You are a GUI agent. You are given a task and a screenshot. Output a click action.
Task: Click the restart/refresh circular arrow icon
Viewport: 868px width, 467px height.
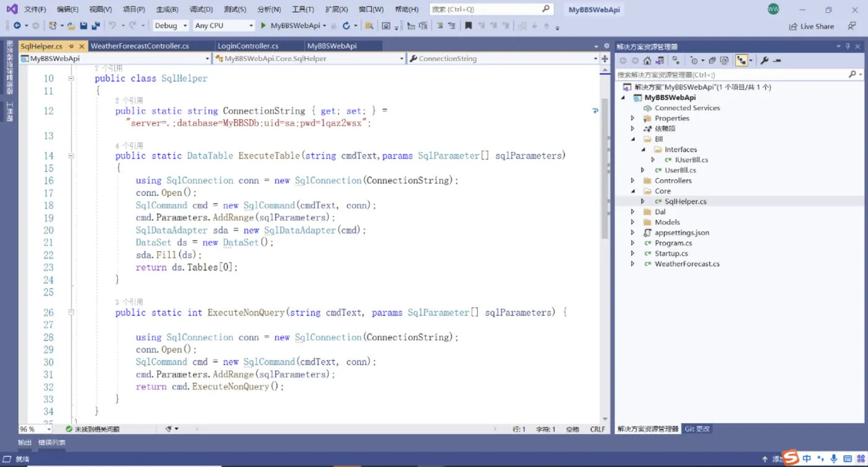[x=346, y=25]
